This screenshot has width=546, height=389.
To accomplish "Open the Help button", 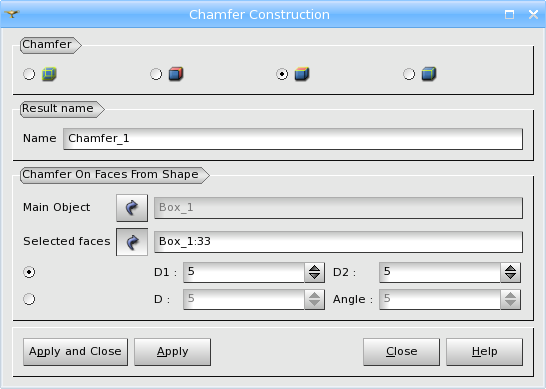I will click(x=484, y=352).
